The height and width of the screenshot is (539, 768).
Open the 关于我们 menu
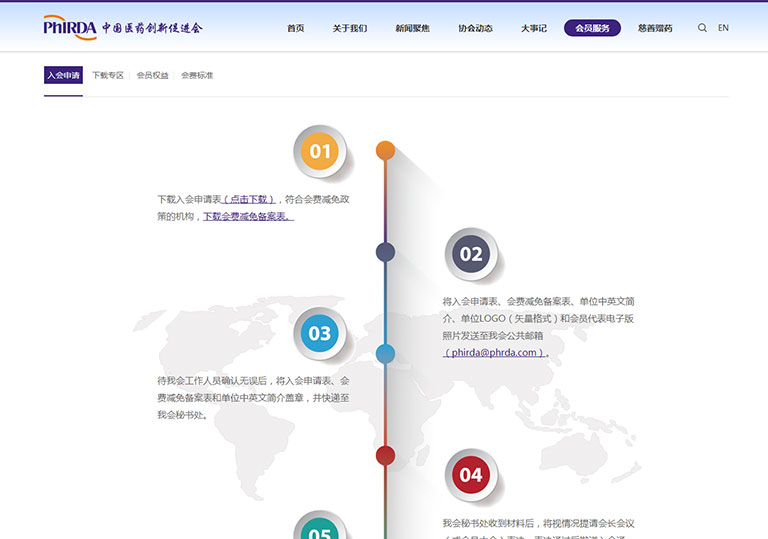pos(350,28)
